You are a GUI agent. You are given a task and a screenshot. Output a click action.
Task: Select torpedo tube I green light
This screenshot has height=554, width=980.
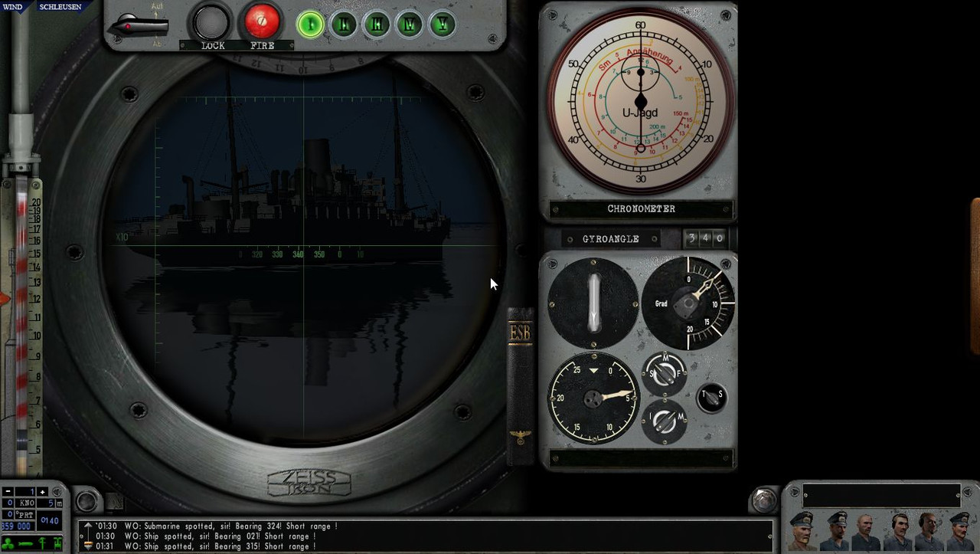[311, 24]
